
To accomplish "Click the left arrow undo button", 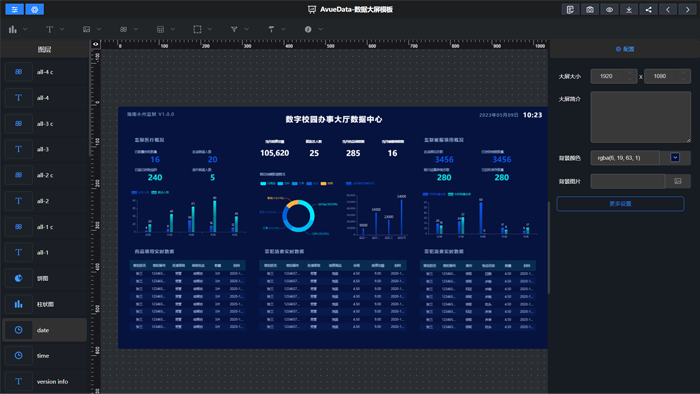I will pos(668,9).
